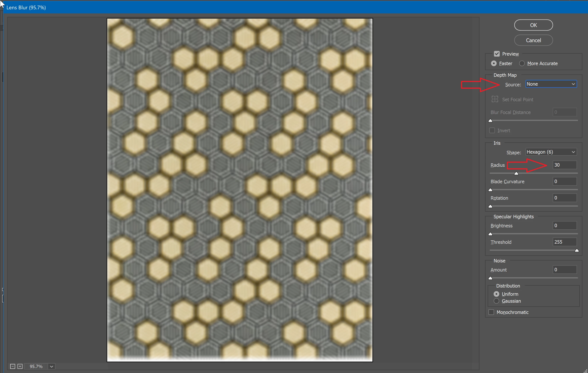Click the Radius slider handle
588x373 pixels.
point(516,174)
